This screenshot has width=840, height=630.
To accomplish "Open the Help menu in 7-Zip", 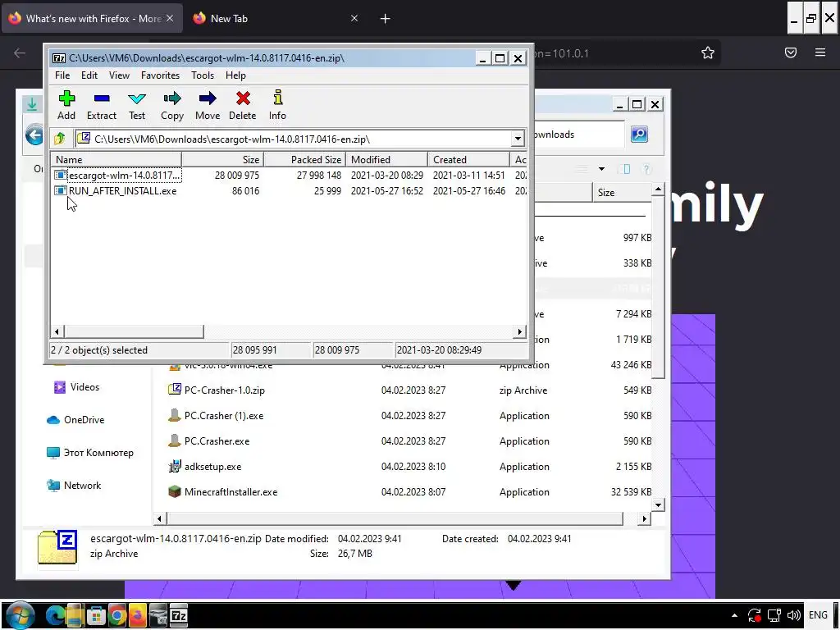I will pos(235,75).
